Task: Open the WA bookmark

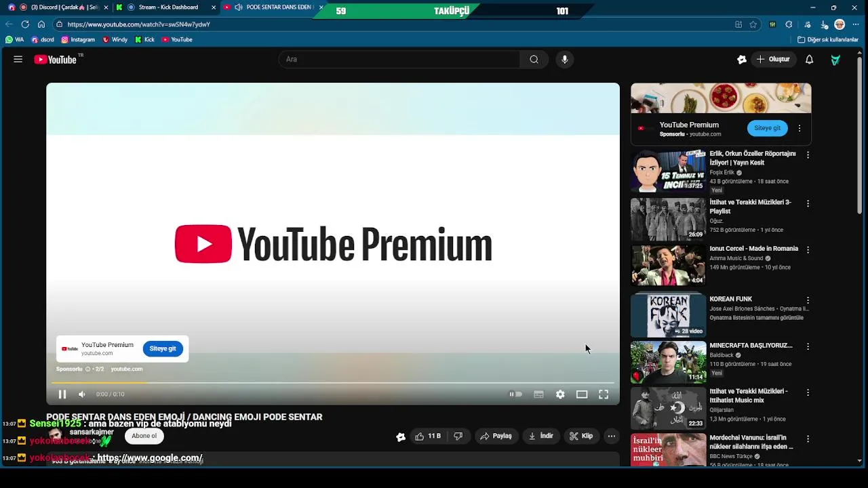Action: tap(14, 40)
